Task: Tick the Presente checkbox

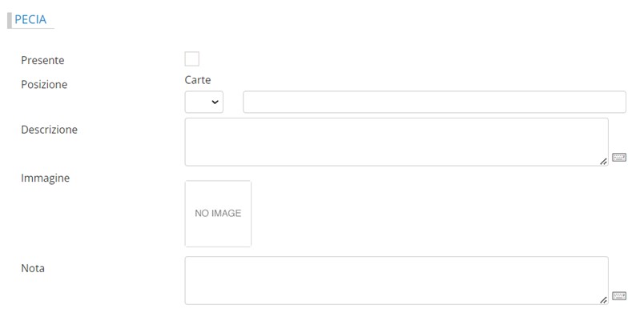Action: [192, 58]
